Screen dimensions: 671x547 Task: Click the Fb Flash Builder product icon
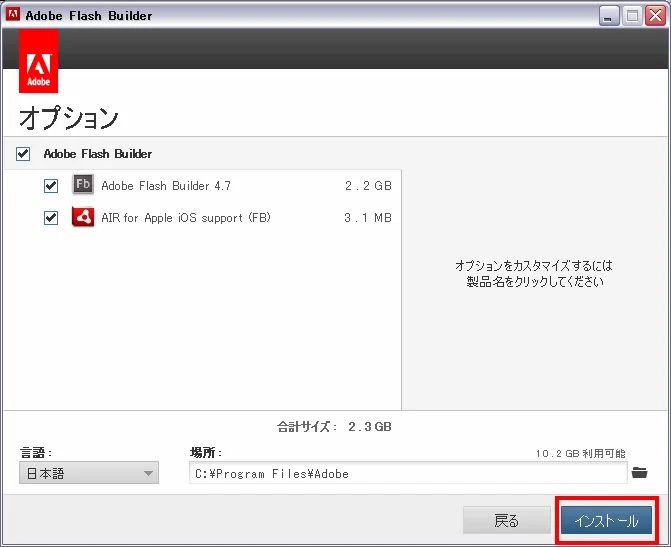pyautogui.click(x=83, y=184)
